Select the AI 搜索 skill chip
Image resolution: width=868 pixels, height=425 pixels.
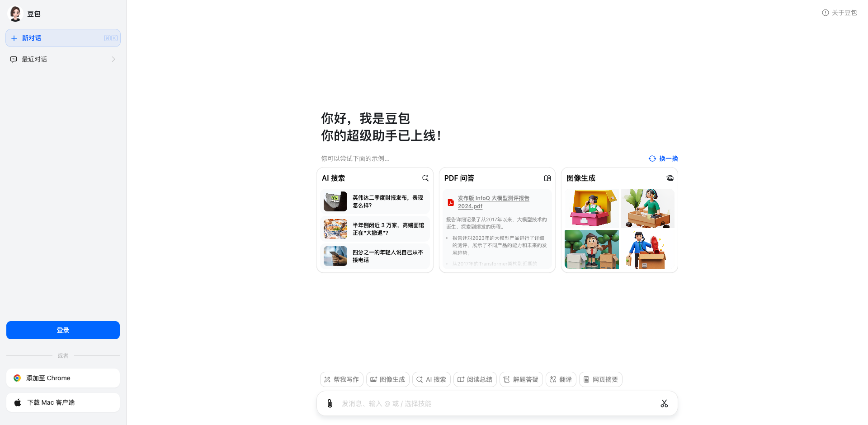tap(431, 379)
